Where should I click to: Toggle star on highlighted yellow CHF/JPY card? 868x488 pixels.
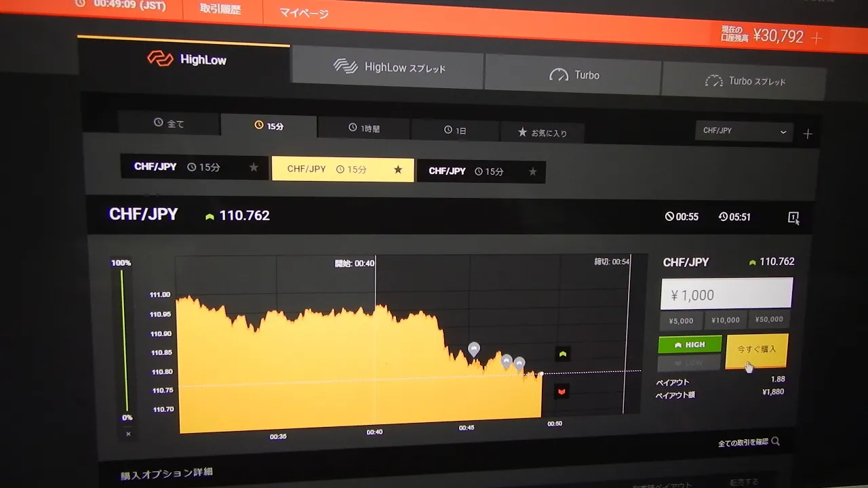[398, 169]
